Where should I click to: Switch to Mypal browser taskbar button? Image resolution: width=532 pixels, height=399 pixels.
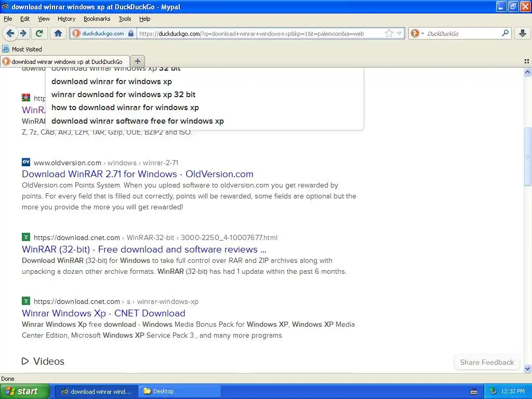(x=96, y=391)
